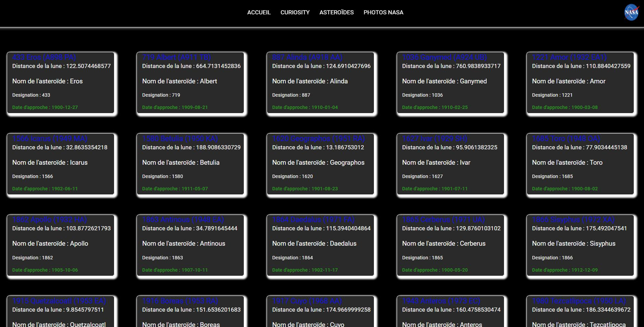The height and width of the screenshot is (327, 644).
Task: Open the ASTEROÏDES page
Action: [336, 12]
